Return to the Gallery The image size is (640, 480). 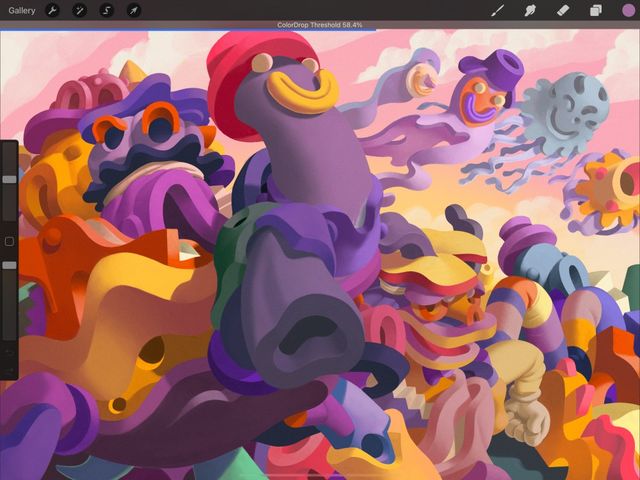[x=22, y=11]
